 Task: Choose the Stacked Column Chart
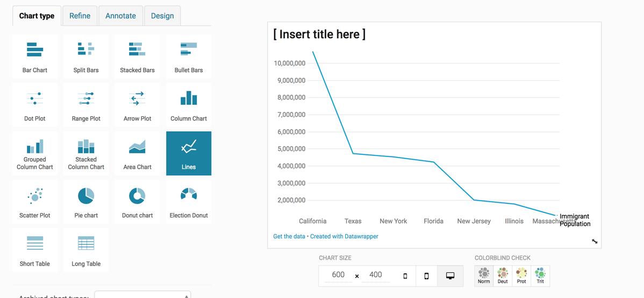pyautogui.click(x=86, y=153)
